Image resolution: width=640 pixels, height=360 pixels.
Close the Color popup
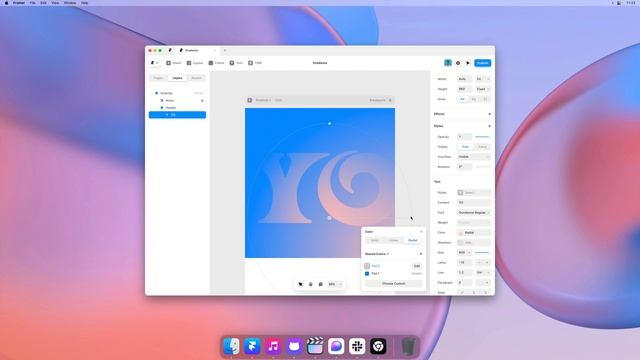point(421,231)
